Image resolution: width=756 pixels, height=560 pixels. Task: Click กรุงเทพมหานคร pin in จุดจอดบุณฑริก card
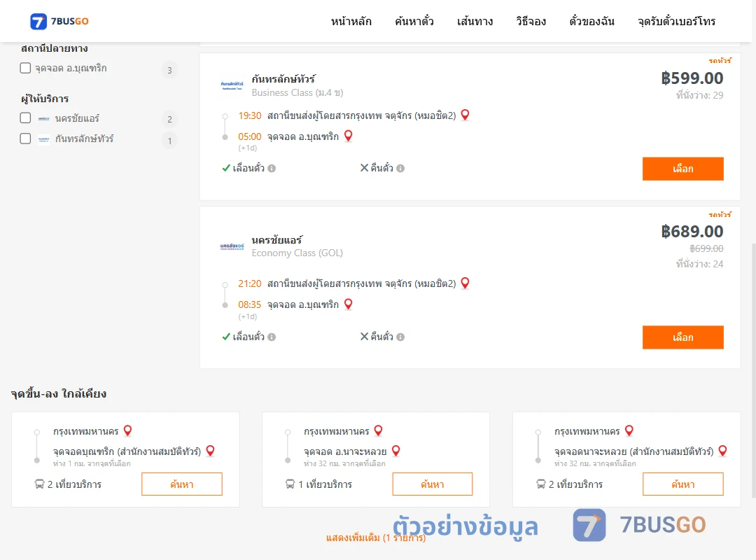click(x=128, y=430)
